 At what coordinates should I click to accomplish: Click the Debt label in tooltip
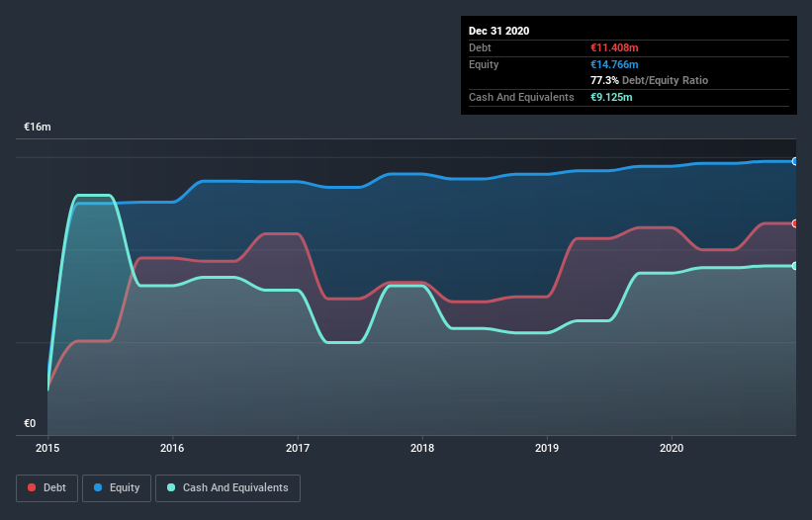[x=480, y=47]
